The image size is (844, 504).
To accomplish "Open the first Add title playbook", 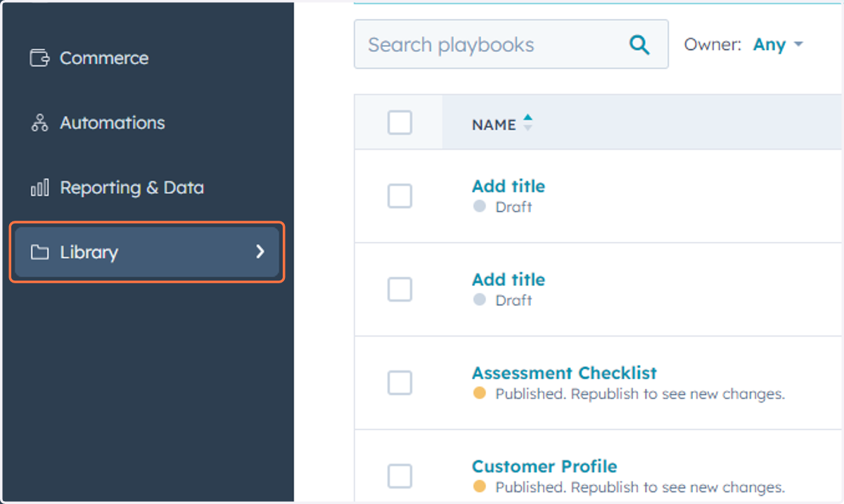I will click(x=509, y=186).
